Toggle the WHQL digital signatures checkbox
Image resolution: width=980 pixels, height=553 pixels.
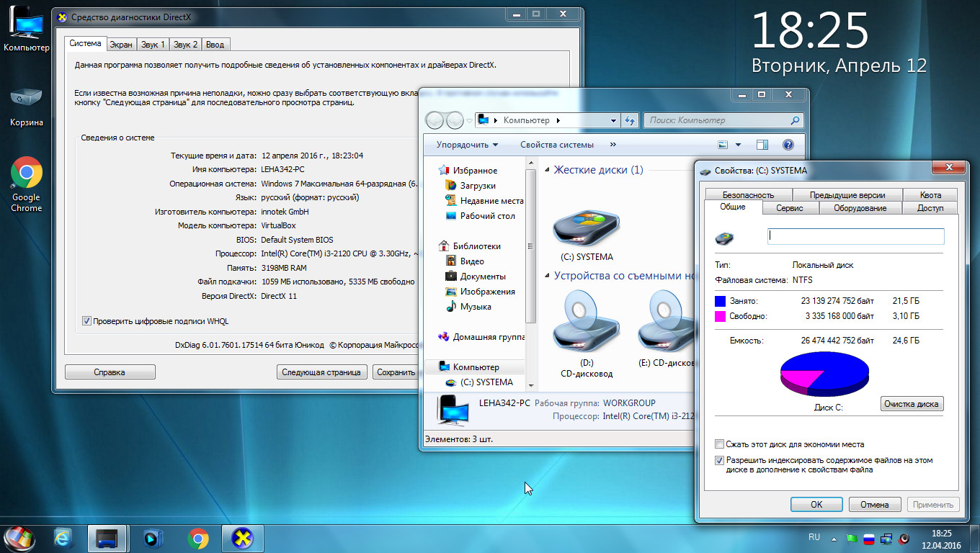(87, 321)
